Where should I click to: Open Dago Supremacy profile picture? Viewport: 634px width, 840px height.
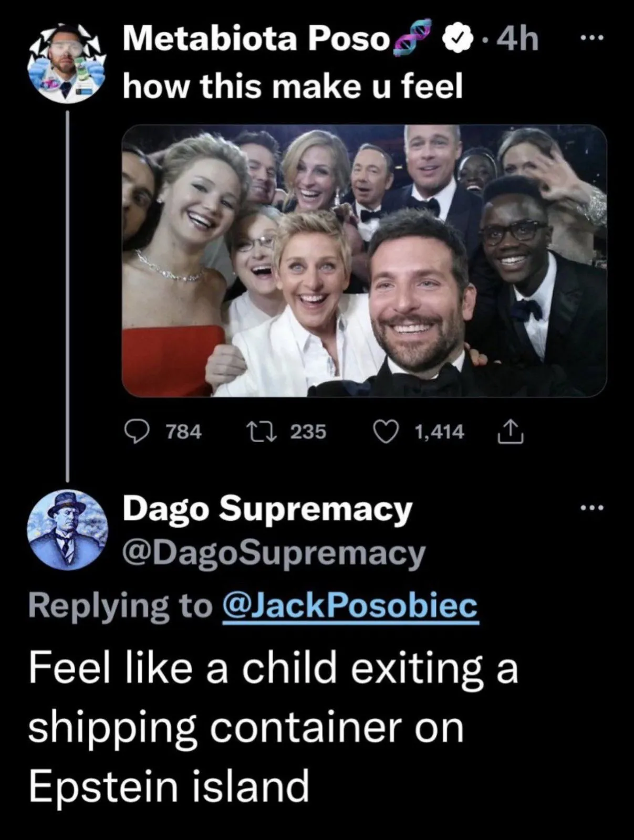[x=67, y=529]
